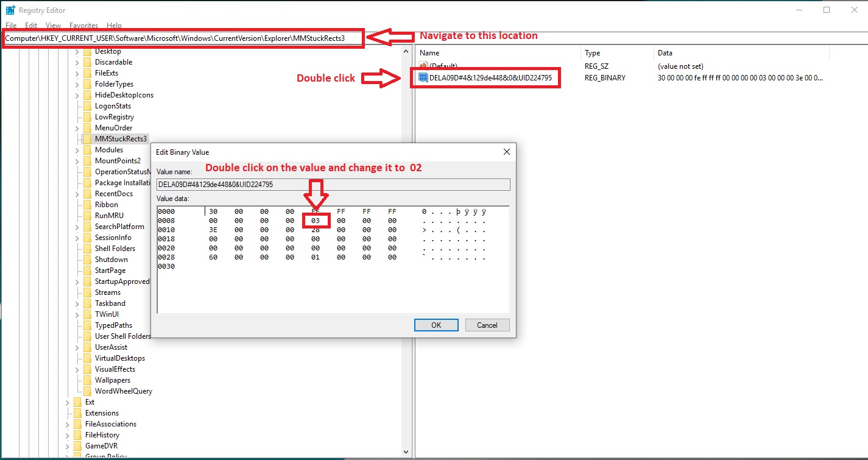Click the 28 byte in Value data
868x460 pixels.
[316, 230]
